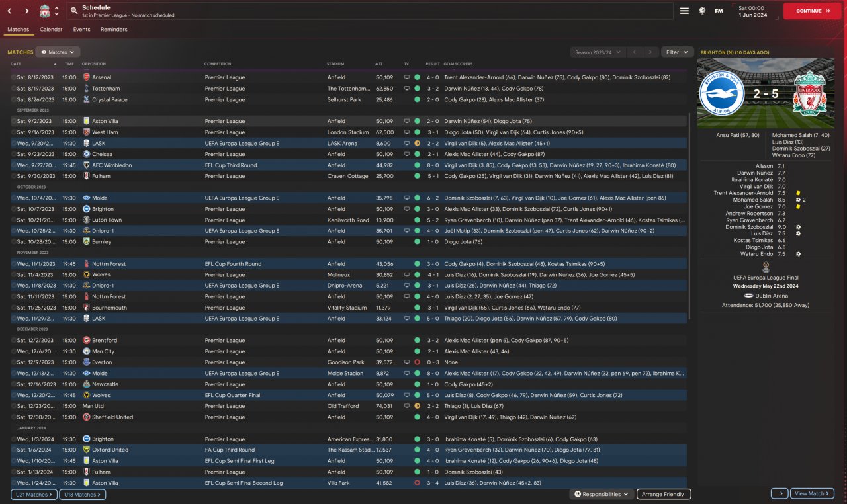Screen dimensions: 847x504
Task: Click the Man City club badge
Action: click(87, 351)
